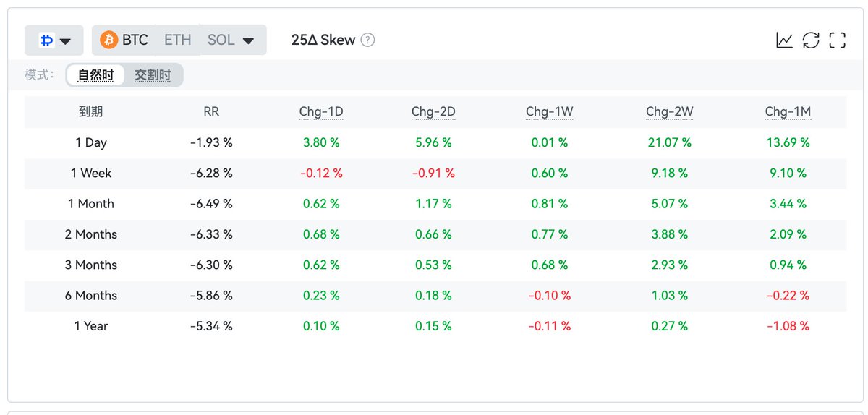
Task: Click the 9.18 % Chg-2W cell
Action: (670, 174)
